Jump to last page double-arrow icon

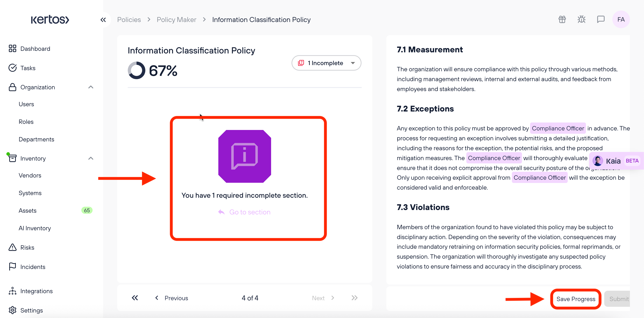pos(354,298)
